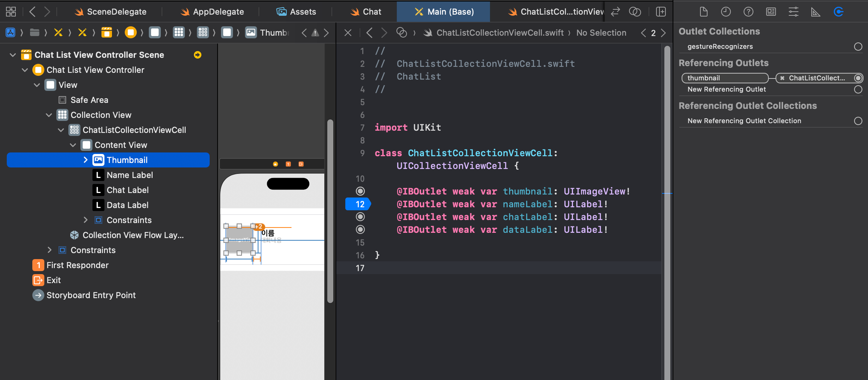Viewport: 868px width, 380px height.
Task: Show the Connections inspector
Action: (839, 12)
